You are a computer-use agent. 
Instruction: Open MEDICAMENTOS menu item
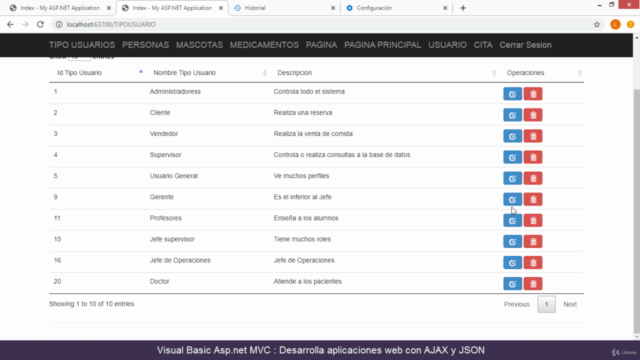pos(264,45)
